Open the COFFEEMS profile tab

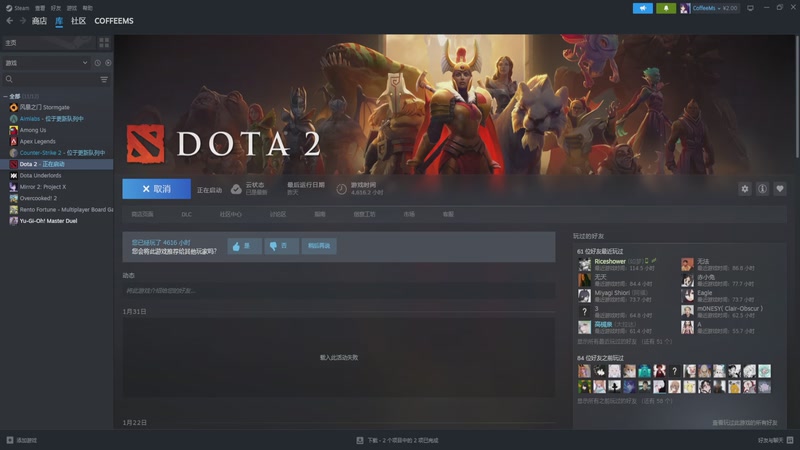point(114,21)
